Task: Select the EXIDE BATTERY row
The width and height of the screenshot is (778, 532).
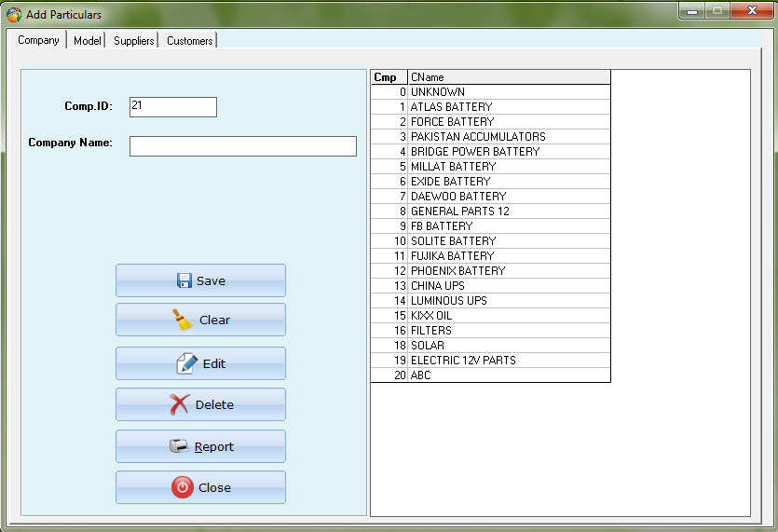Action: click(491, 181)
